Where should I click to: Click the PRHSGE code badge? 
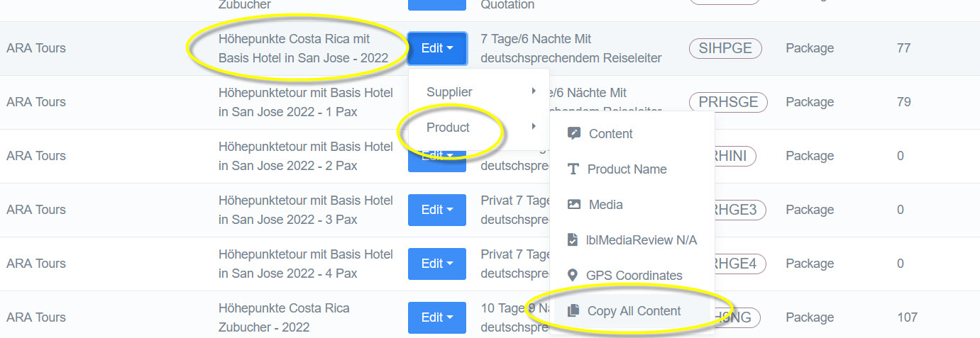tap(728, 102)
